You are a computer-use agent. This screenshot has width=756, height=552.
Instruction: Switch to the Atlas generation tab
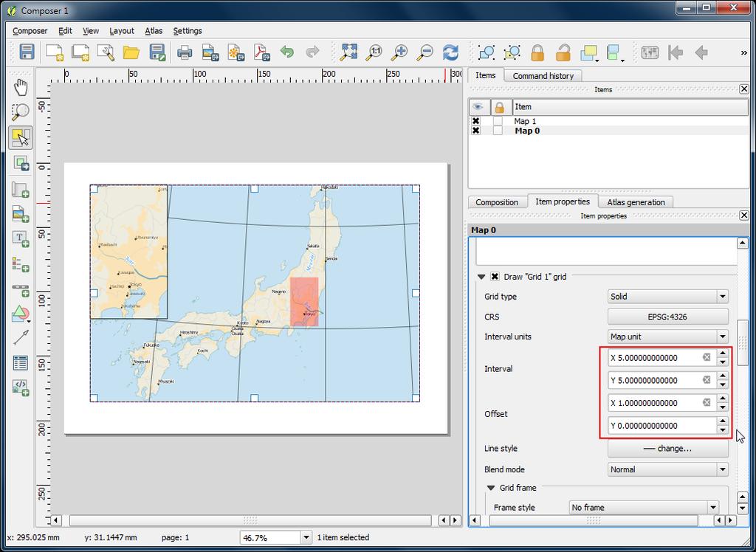(636, 202)
